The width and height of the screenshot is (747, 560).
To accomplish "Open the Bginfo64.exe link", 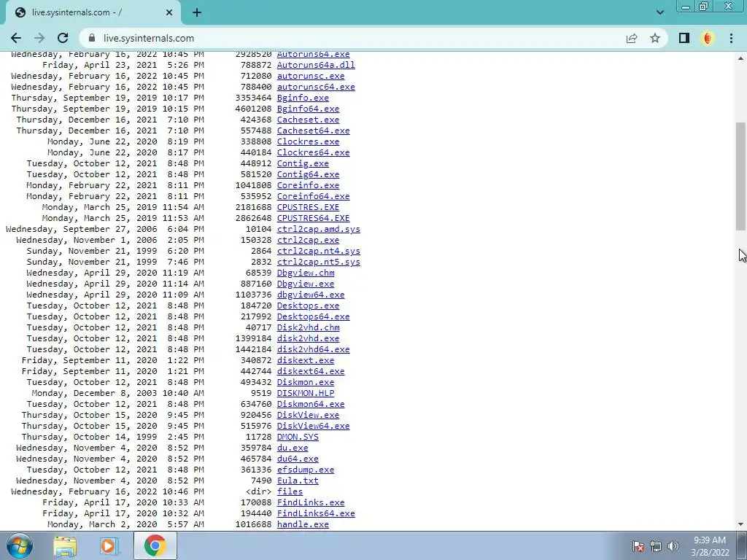I will 309,109.
